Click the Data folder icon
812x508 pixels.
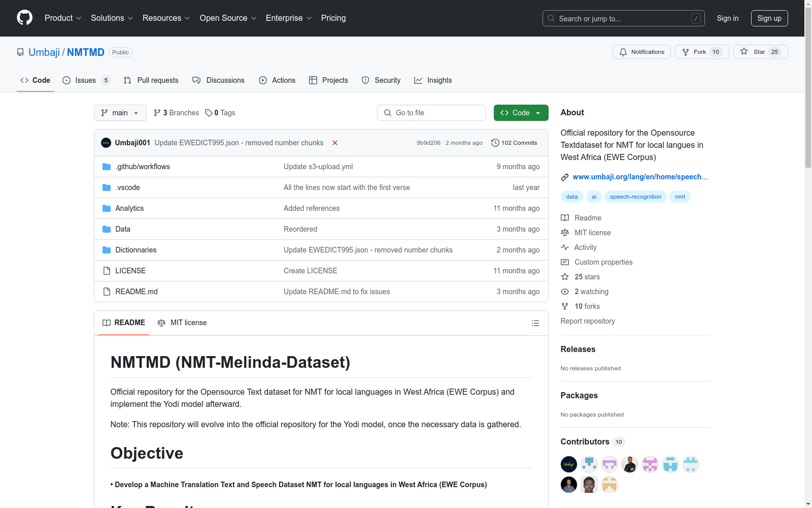pyautogui.click(x=107, y=229)
